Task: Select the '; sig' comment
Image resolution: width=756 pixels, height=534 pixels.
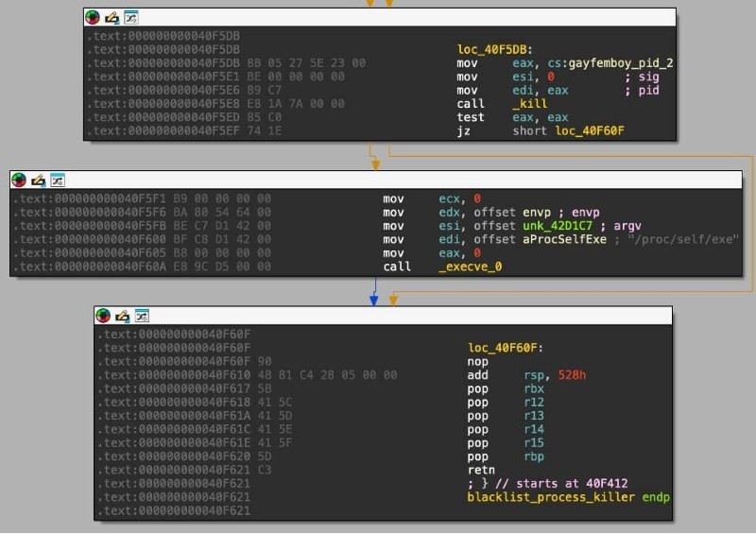Action: 642,77
